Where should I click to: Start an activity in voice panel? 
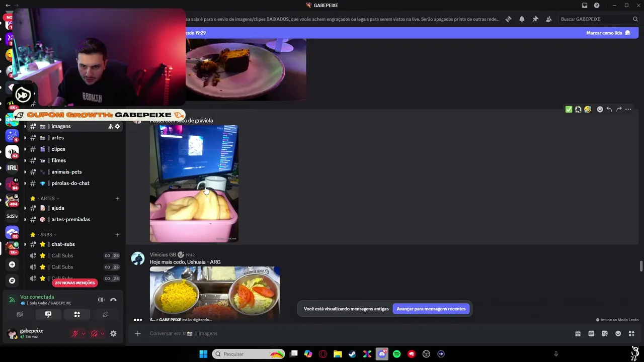[77, 314]
